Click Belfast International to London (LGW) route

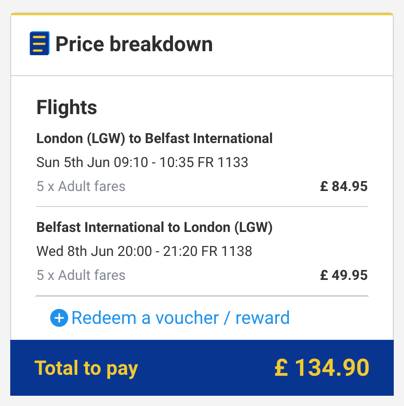154,227
